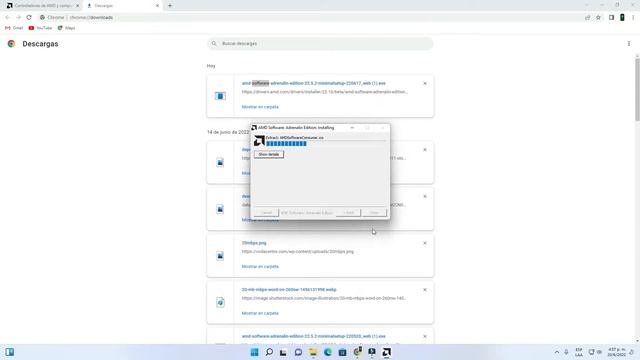
Task: Click the Show details button in AMD installer
Action: coord(269,154)
